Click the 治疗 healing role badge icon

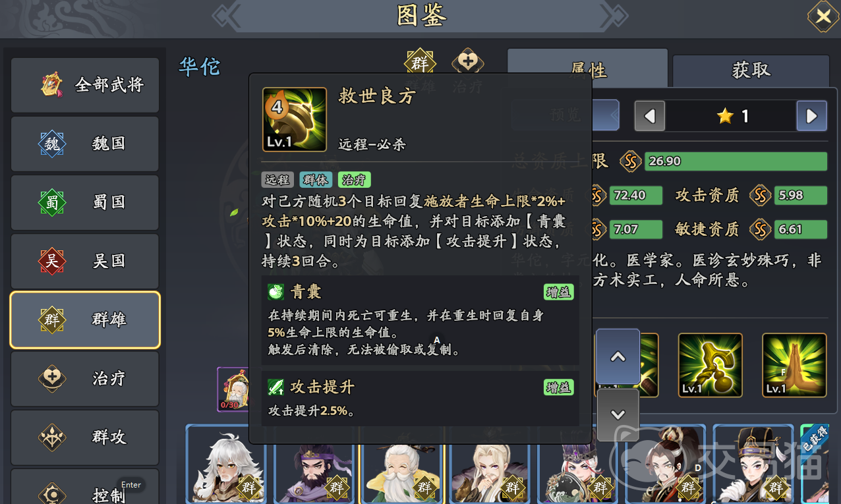(x=468, y=63)
